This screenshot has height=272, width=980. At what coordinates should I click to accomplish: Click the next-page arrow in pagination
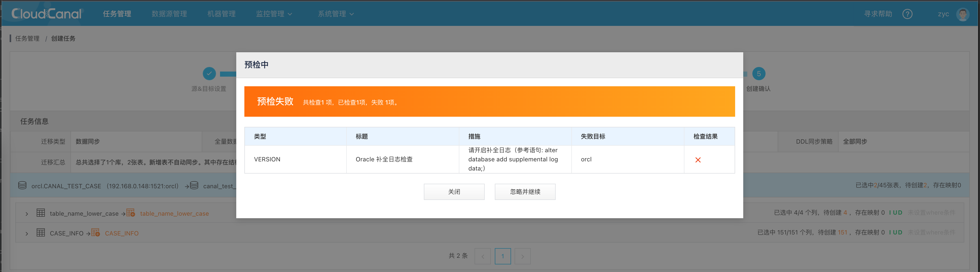(x=523, y=256)
